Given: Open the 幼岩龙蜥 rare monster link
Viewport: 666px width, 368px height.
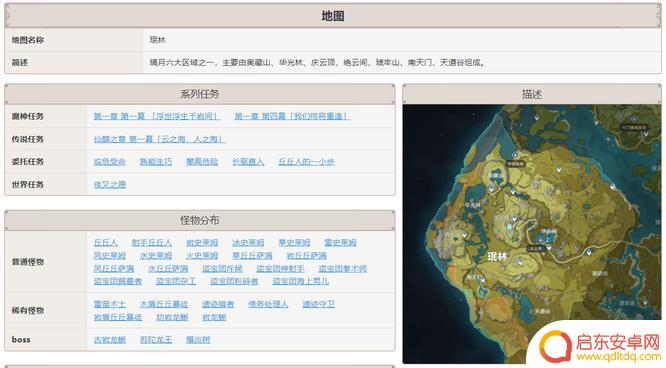Looking at the screenshot, I should pyautogui.click(x=172, y=317).
